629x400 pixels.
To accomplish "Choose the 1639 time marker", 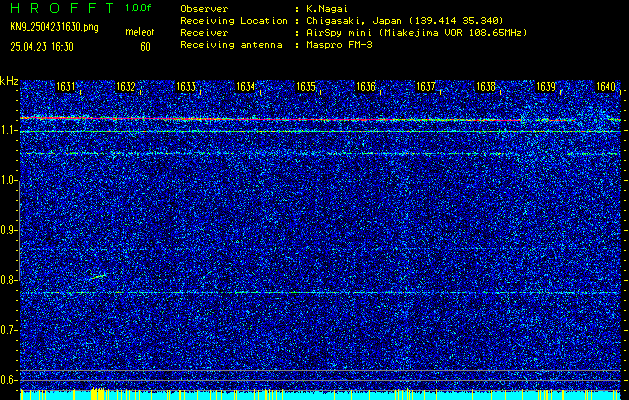I will [x=546, y=87].
